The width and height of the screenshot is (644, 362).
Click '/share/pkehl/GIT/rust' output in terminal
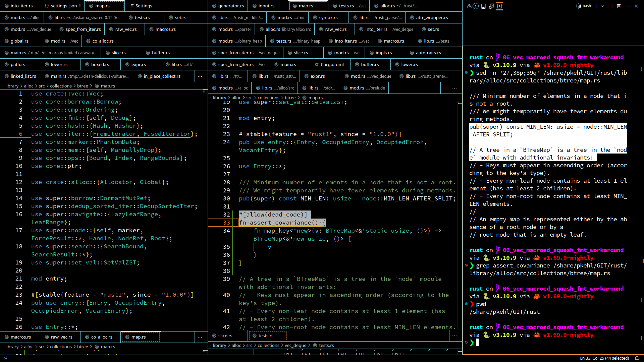[x=504, y=312]
